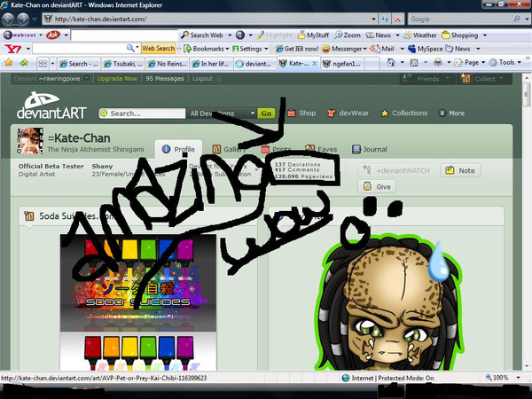Image resolution: width=532 pixels, height=399 pixels.
Task: Click the MySpace toolbar button
Action: [426, 49]
